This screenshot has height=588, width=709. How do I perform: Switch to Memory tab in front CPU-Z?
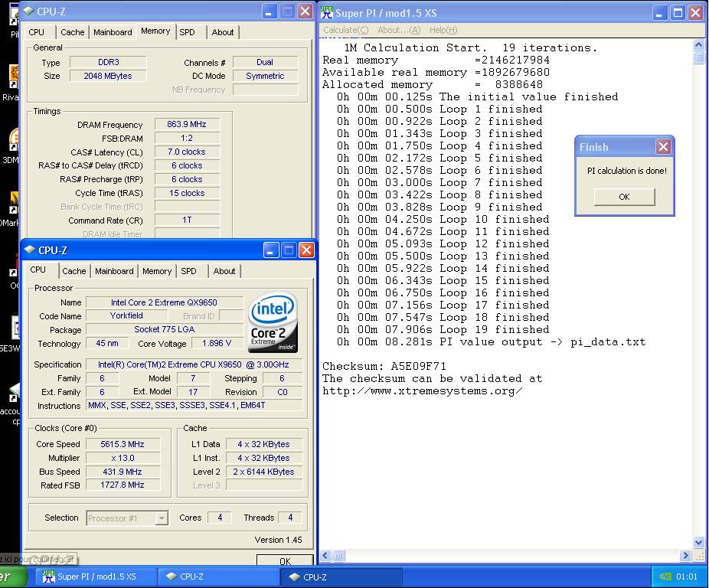156,271
